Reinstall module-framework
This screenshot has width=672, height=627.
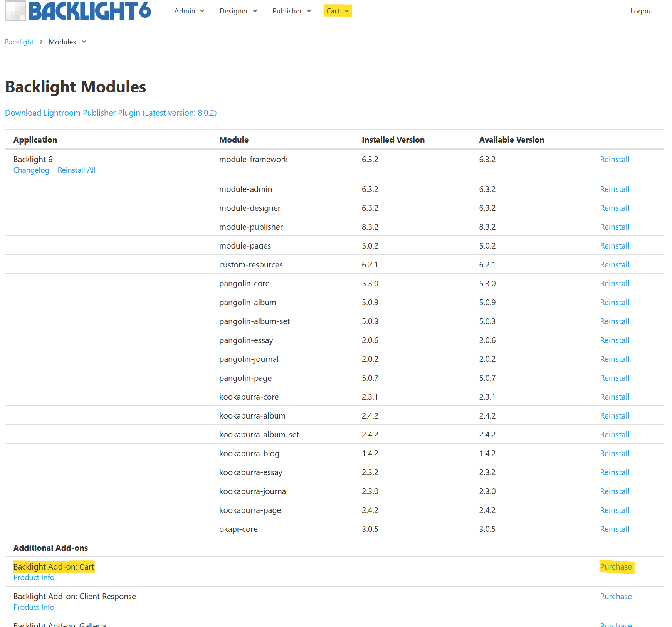615,160
